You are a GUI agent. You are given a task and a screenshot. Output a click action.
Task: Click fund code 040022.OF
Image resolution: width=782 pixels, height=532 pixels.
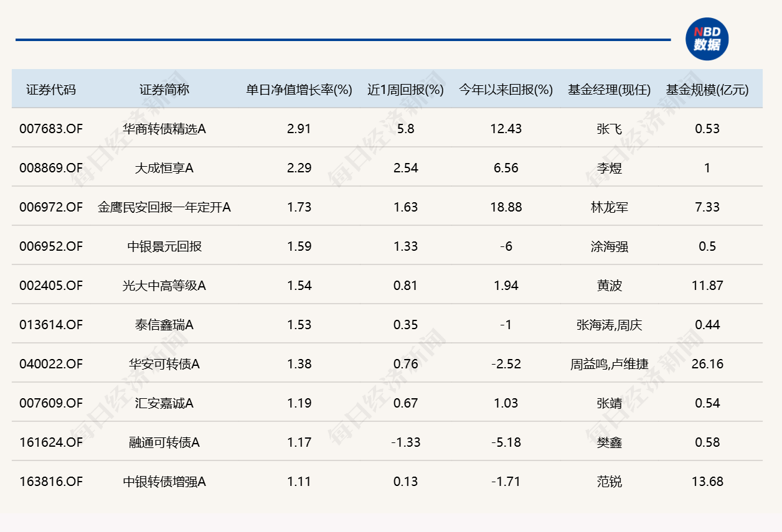click(x=51, y=364)
